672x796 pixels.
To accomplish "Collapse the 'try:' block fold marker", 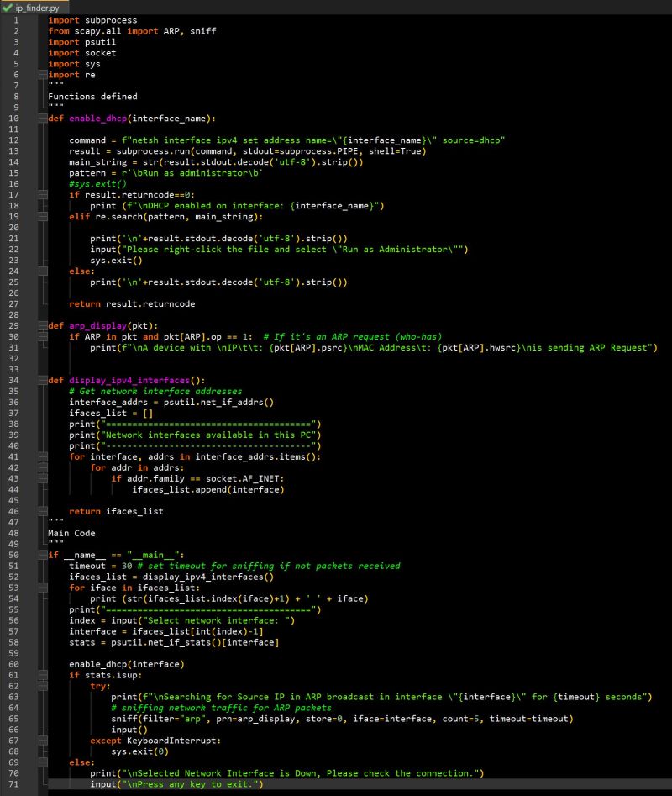I will (43, 686).
